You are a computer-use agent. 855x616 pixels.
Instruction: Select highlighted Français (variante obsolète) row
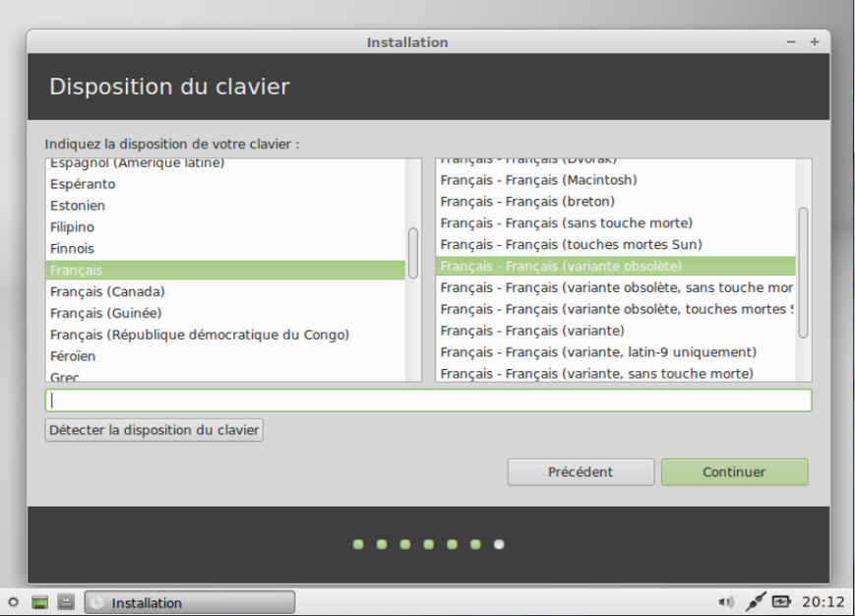(x=616, y=266)
